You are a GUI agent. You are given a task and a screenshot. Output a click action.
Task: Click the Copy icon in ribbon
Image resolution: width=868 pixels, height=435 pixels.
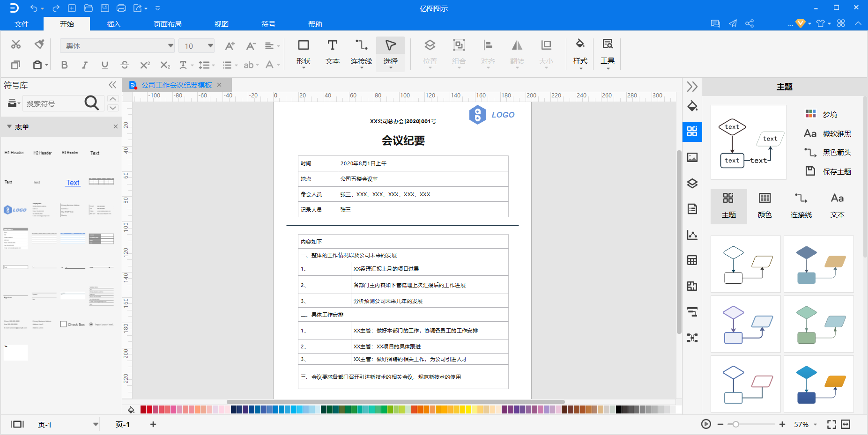coord(15,65)
